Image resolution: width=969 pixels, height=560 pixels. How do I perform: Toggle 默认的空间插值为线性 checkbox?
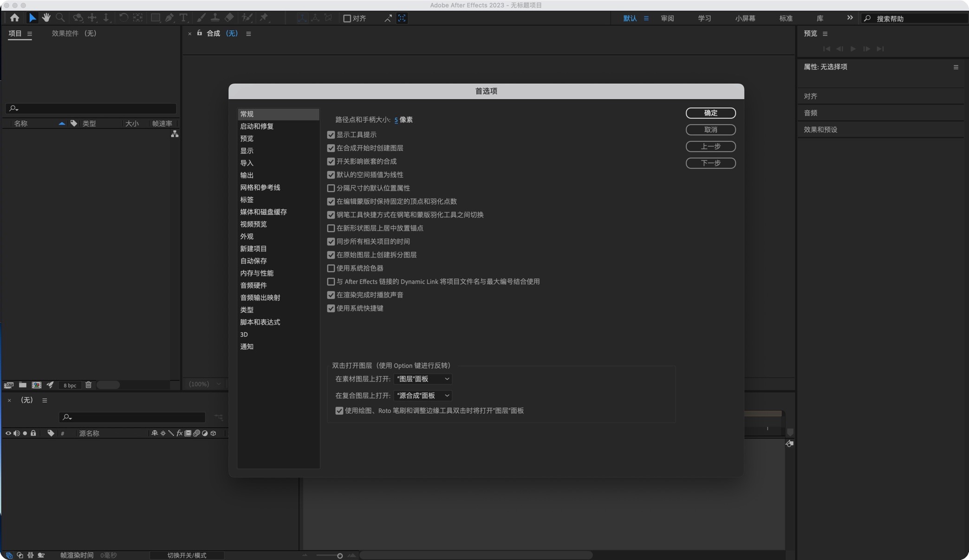(330, 174)
